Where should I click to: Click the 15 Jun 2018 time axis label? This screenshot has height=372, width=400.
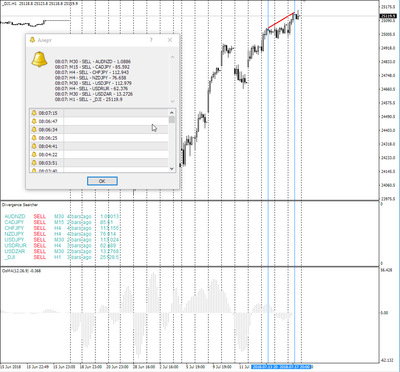click(x=11, y=367)
